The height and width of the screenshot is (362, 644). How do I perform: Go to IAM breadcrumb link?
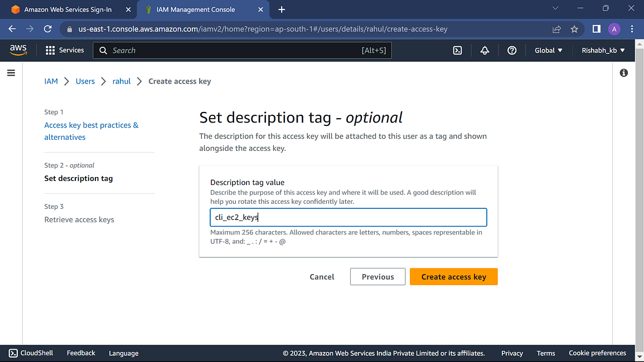tap(51, 81)
